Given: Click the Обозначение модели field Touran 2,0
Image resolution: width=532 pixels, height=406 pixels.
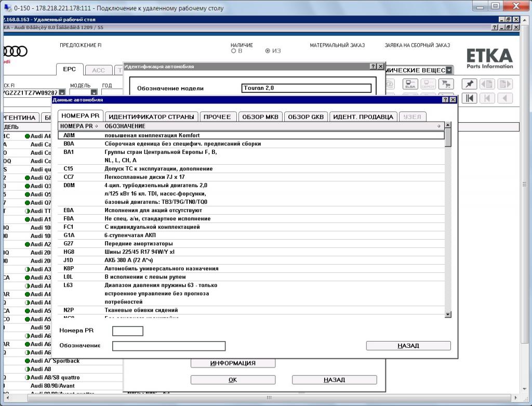Looking at the screenshot, I should coord(307,88).
